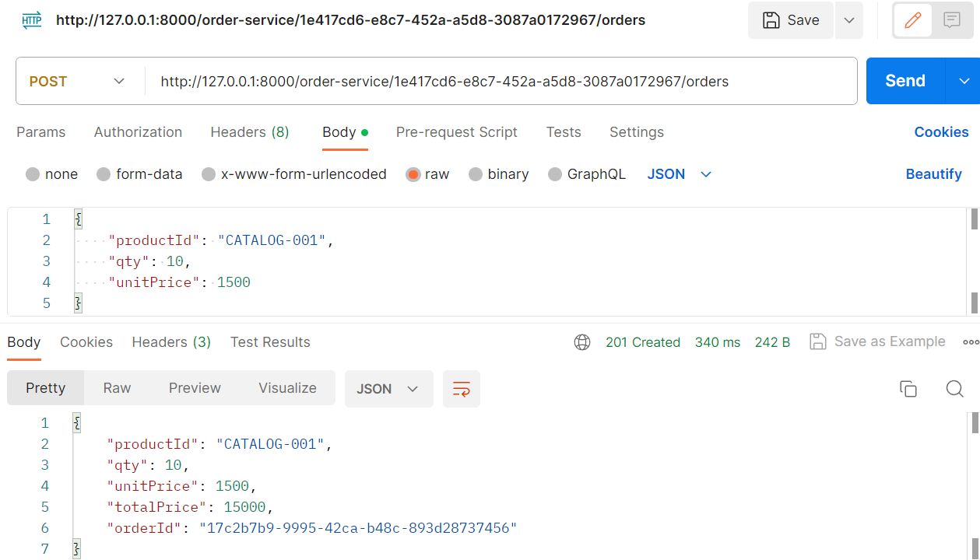
Task: Click the totalPrice 15000 line in response
Action: point(190,507)
